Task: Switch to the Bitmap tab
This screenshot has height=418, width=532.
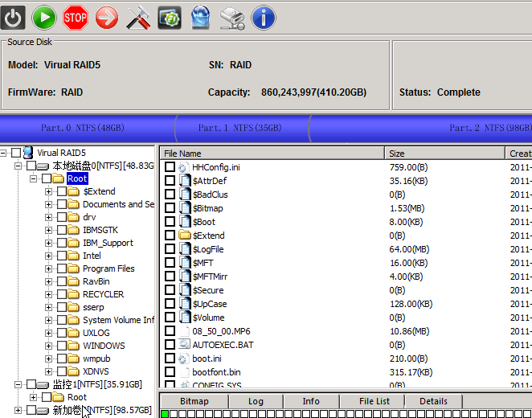Action: click(x=194, y=401)
